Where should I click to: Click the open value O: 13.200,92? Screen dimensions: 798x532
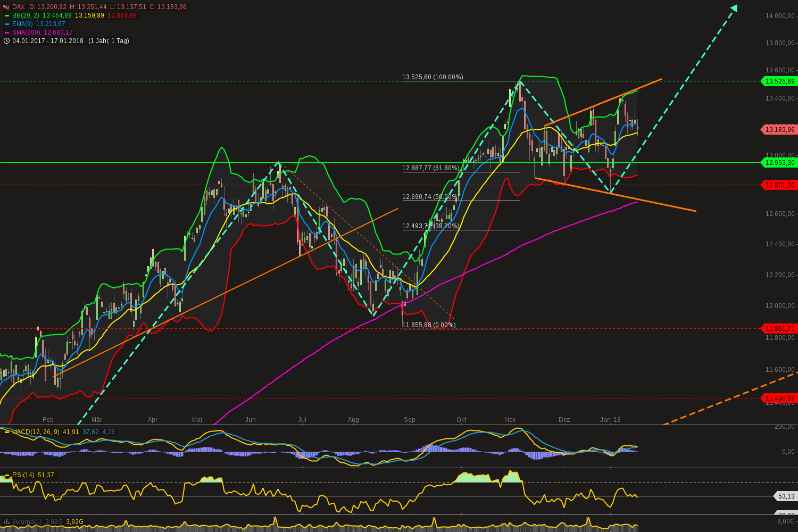[x=48, y=7]
